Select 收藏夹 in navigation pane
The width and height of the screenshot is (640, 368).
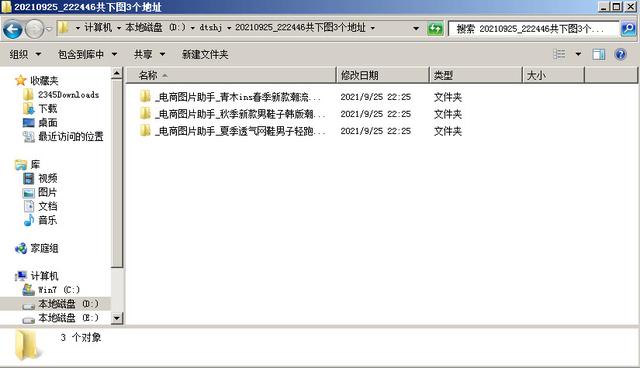(x=44, y=81)
